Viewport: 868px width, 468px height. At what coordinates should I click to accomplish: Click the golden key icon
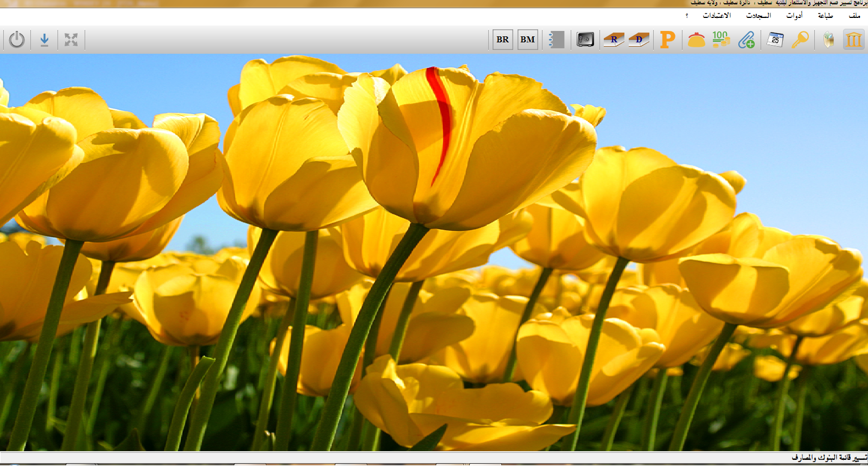pos(800,40)
